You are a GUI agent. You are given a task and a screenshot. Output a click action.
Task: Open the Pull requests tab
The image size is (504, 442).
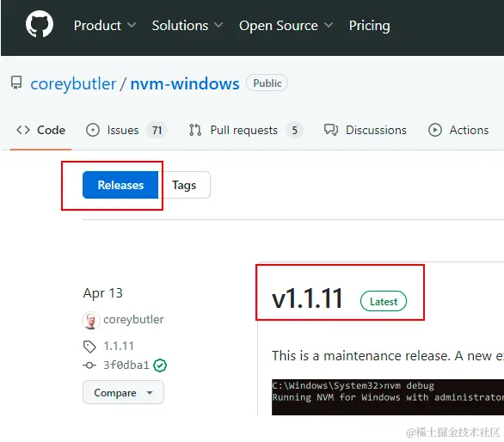point(246,130)
